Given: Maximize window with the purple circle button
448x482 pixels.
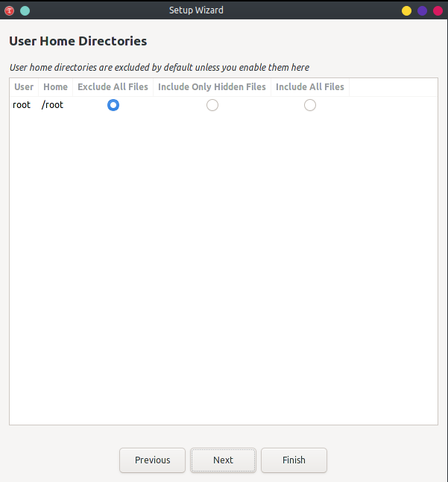Looking at the screenshot, I should pos(422,10).
